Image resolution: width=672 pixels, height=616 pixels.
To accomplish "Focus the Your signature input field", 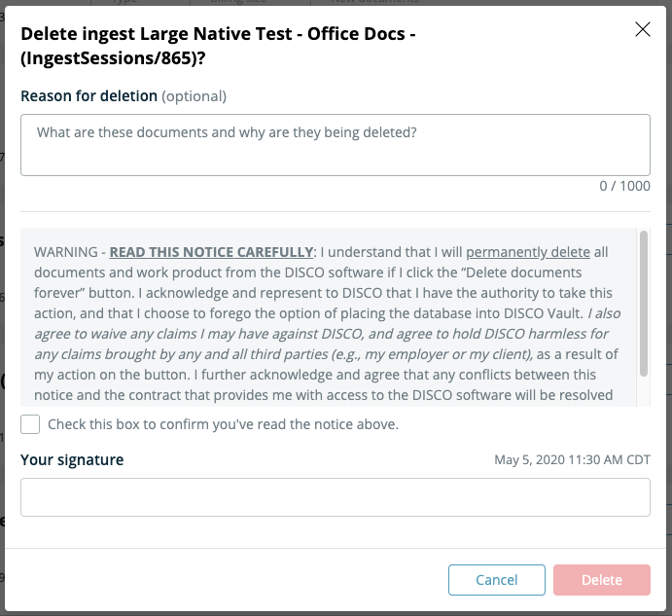I will (336, 497).
